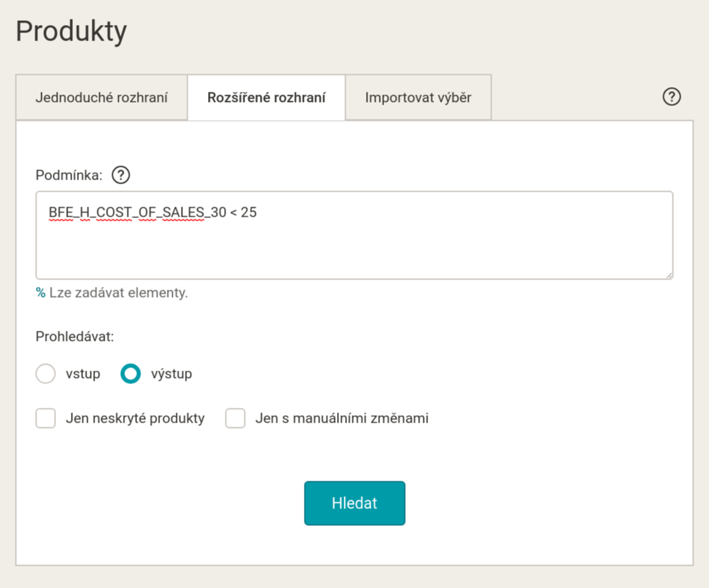Image resolution: width=709 pixels, height=588 pixels.
Task: Select the výstup radio button
Action: point(130,374)
